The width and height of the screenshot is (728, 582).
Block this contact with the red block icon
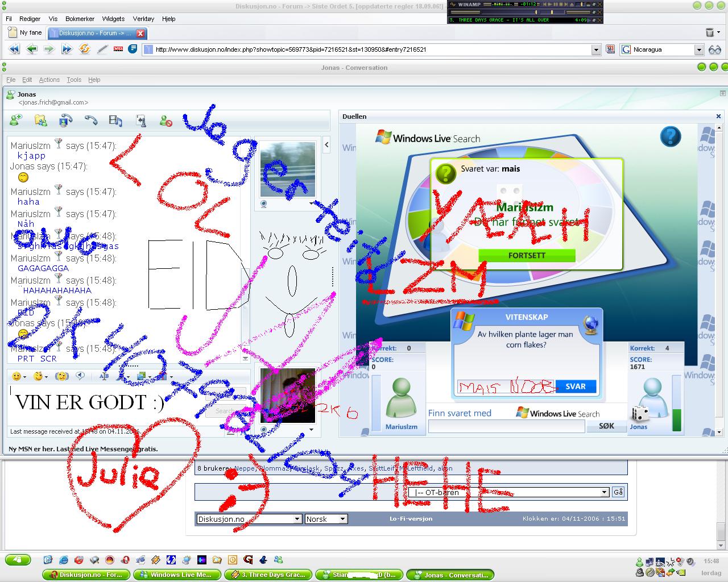[166, 120]
